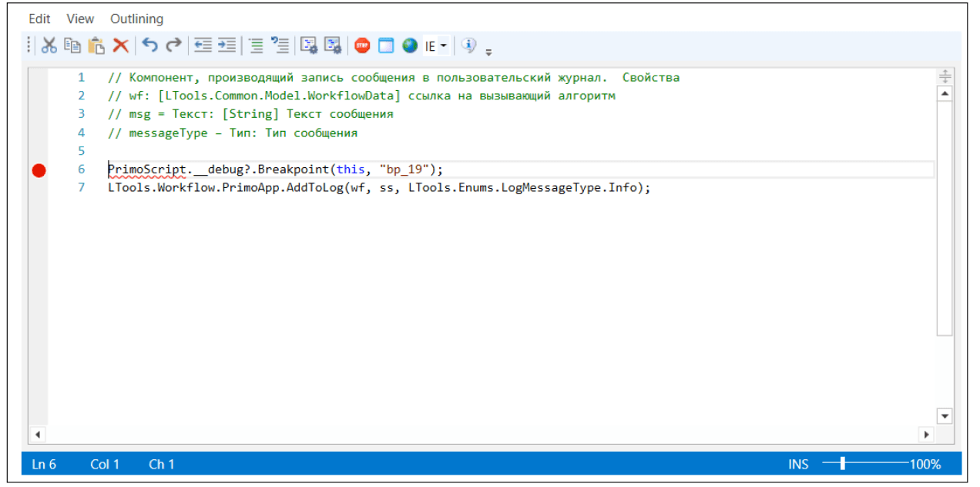Image resolution: width=980 pixels, height=487 pixels.
Task: Open the Edit menu
Action: point(39,18)
